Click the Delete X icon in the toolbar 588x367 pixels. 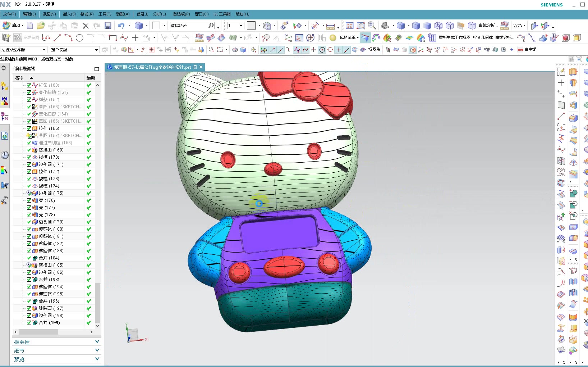(x=86, y=26)
